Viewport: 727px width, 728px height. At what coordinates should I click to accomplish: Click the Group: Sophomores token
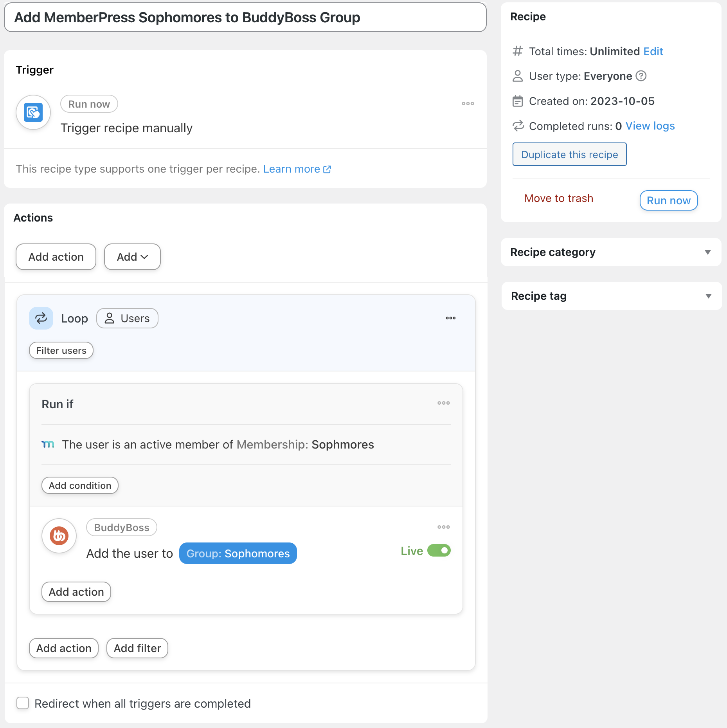(238, 553)
